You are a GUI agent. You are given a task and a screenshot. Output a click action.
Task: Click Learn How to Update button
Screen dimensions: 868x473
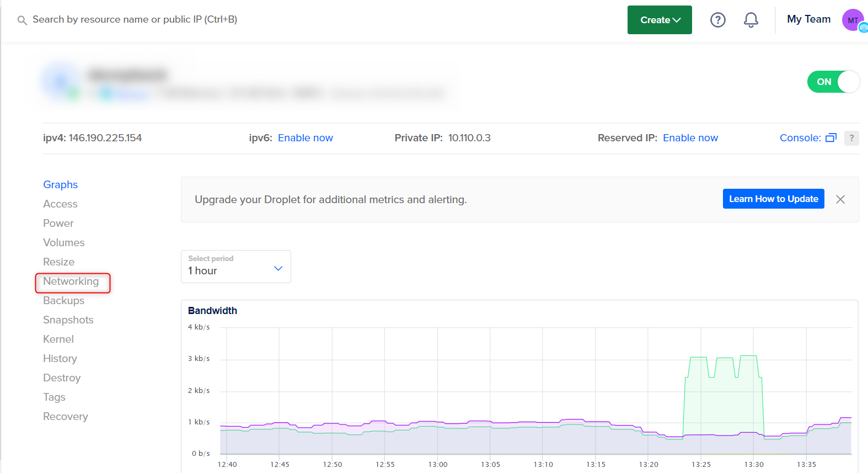pyautogui.click(x=773, y=199)
